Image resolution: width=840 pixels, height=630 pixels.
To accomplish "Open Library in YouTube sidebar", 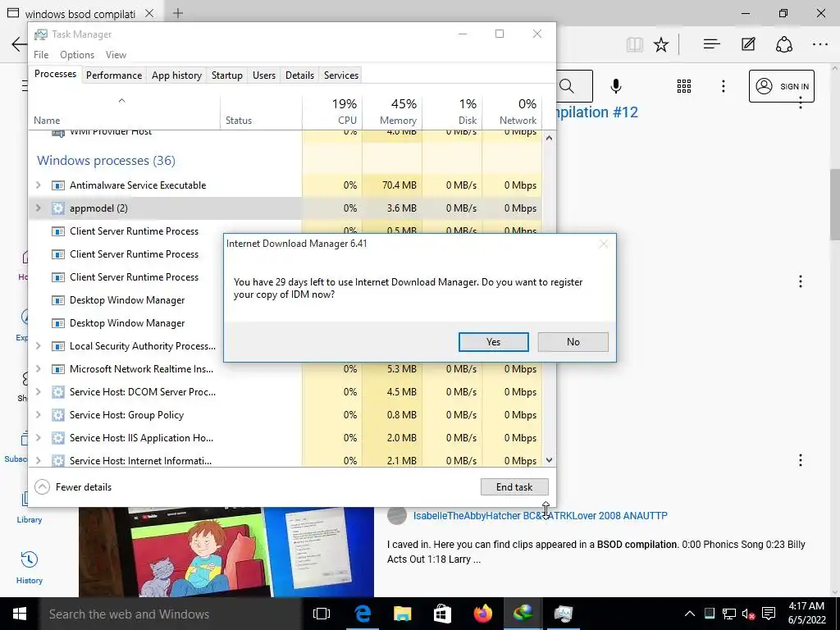I will 29,507.
